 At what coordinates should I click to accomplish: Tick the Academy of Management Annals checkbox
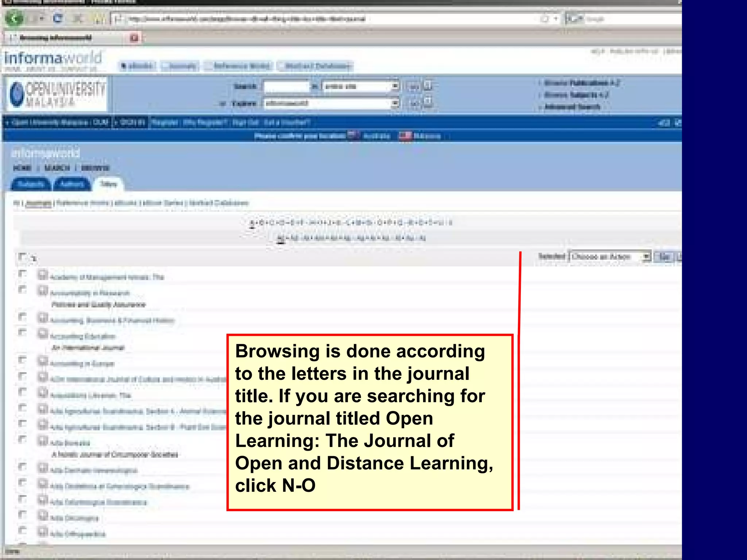(x=22, y=273)
